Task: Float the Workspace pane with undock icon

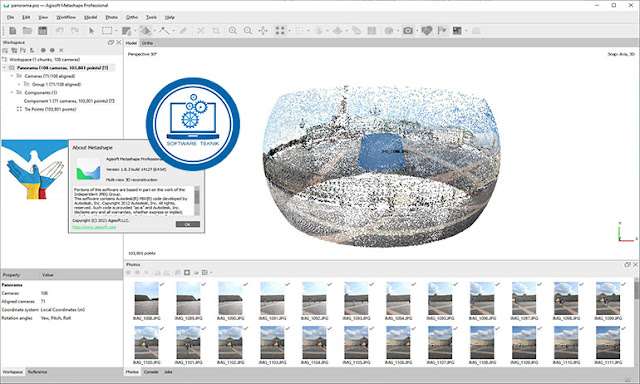Action: point(111,42)
